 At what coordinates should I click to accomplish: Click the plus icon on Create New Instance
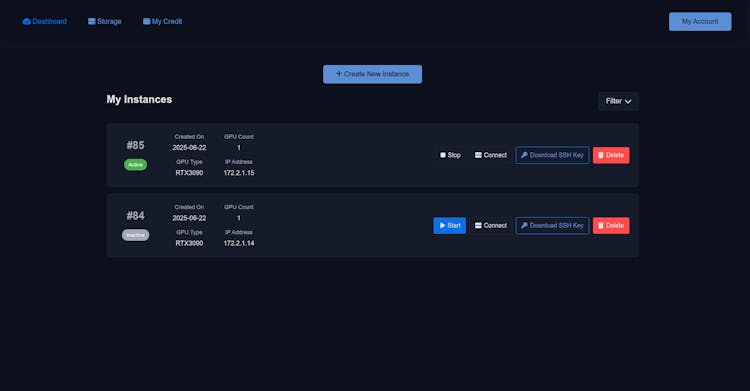[339, 74]
